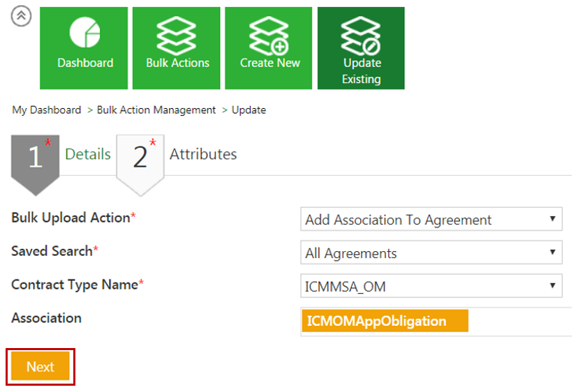Image resolution: width=585 pixels, height=392 pixels.
Task: Expand the Bulk Upload Action dropdown
Action: coord(431,220)
